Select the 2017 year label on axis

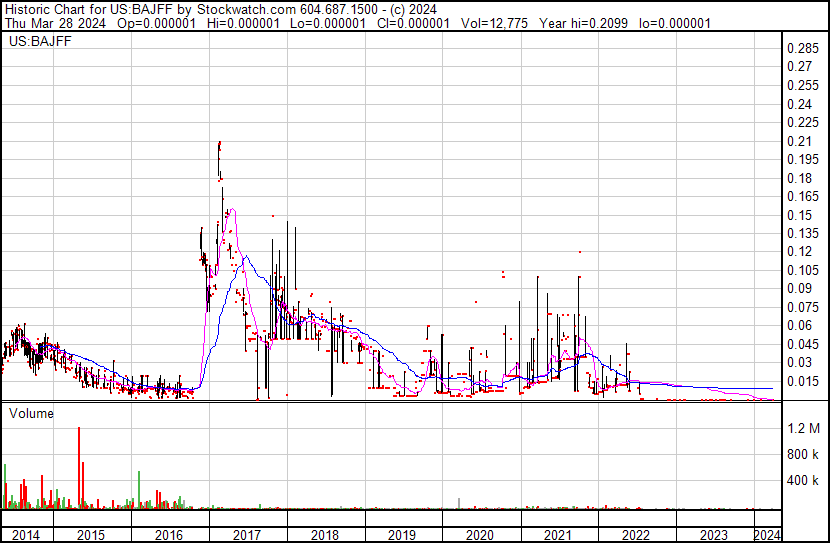(x=247, y=535)
